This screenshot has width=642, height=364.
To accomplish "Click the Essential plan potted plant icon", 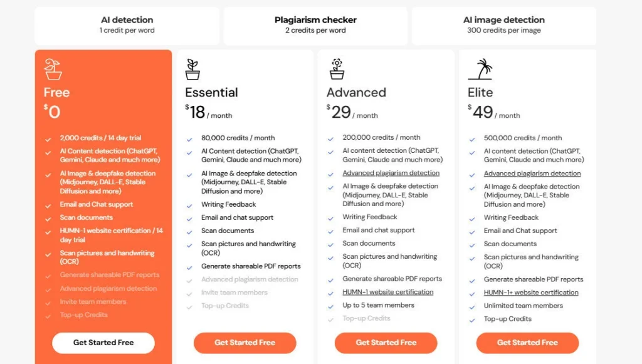I will pos(192,70).
